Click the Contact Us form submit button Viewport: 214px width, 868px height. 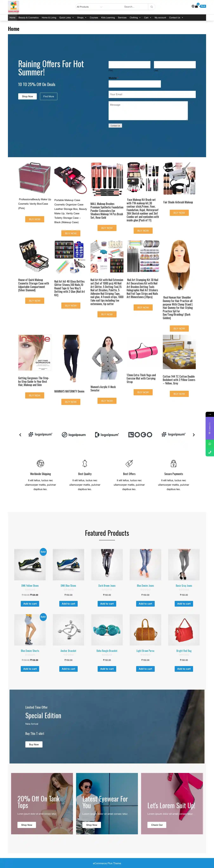point(115,126)
